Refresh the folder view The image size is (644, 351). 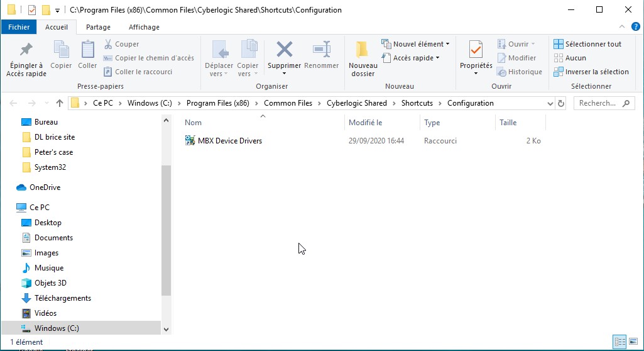[561, 104]
